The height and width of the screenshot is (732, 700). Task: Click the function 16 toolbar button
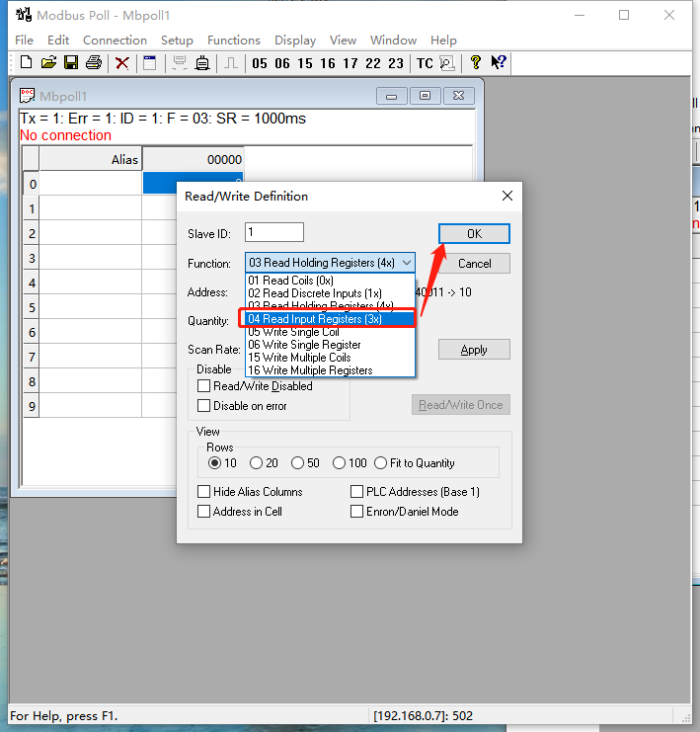pyautogui.click(x=328, y=63)
